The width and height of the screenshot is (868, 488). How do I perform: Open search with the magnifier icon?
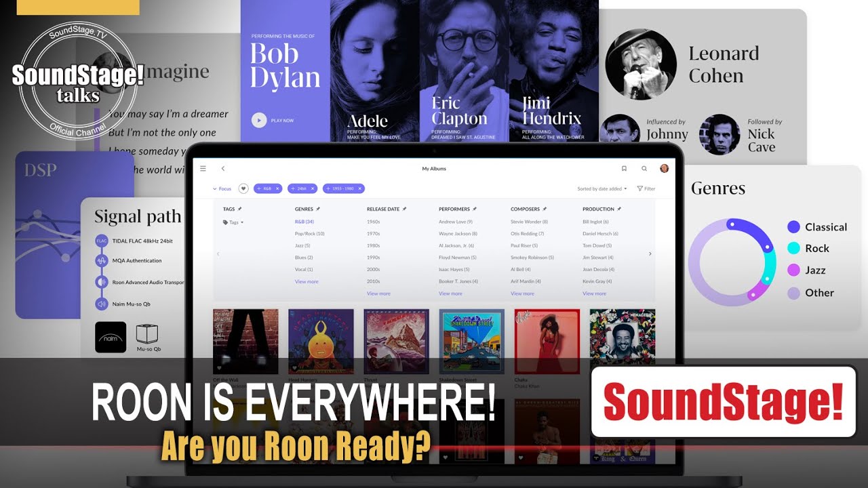(x=644, y=168)
